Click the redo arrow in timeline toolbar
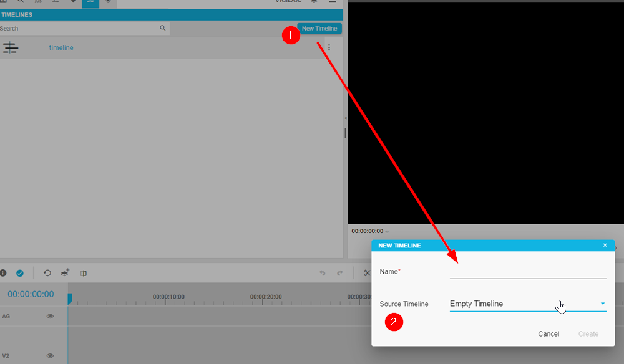The width and height of the screenshot is (624, 364). pyautogui.click(x=340, y=273)
